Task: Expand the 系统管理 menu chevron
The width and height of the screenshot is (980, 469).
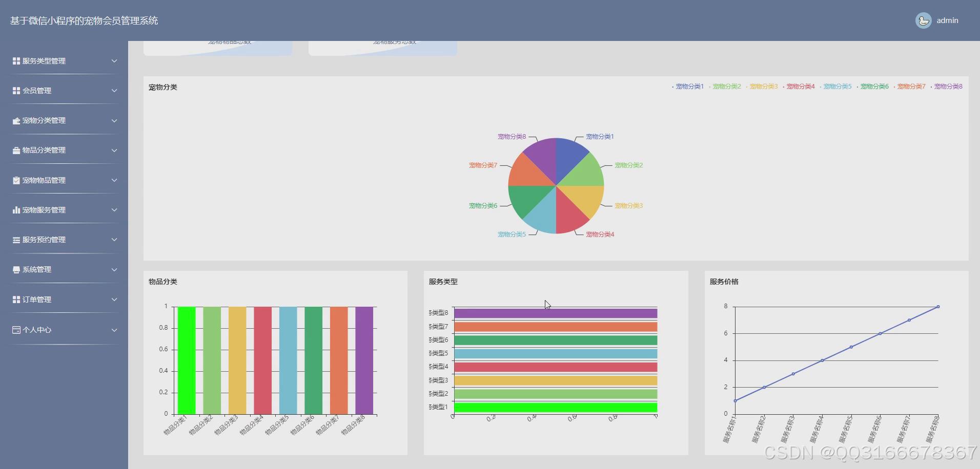Action: (114, 270)
